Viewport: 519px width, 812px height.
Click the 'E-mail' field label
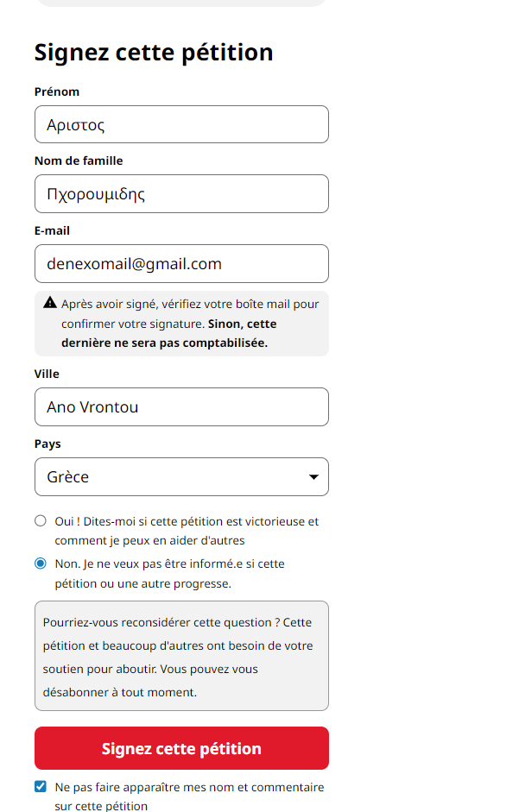click(52, 230)
